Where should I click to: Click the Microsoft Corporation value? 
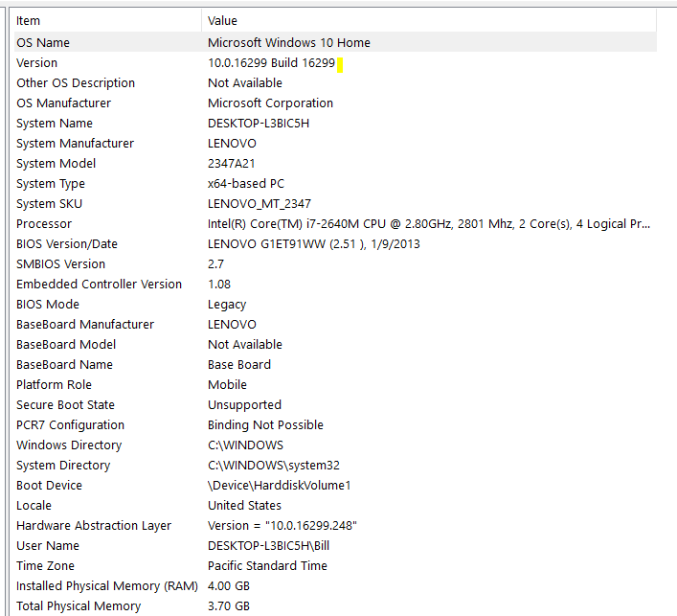coord(270,103)
